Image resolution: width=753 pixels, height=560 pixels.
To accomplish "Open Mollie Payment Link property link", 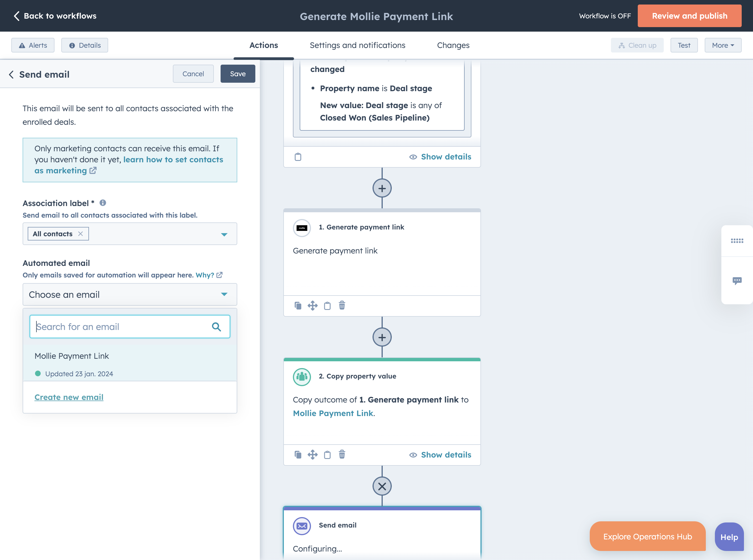I will pos(333,413).
